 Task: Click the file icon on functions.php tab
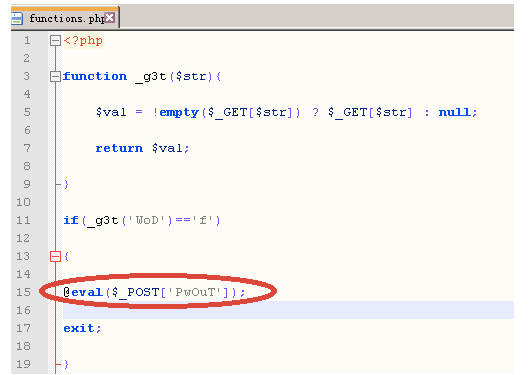(17, 18)
